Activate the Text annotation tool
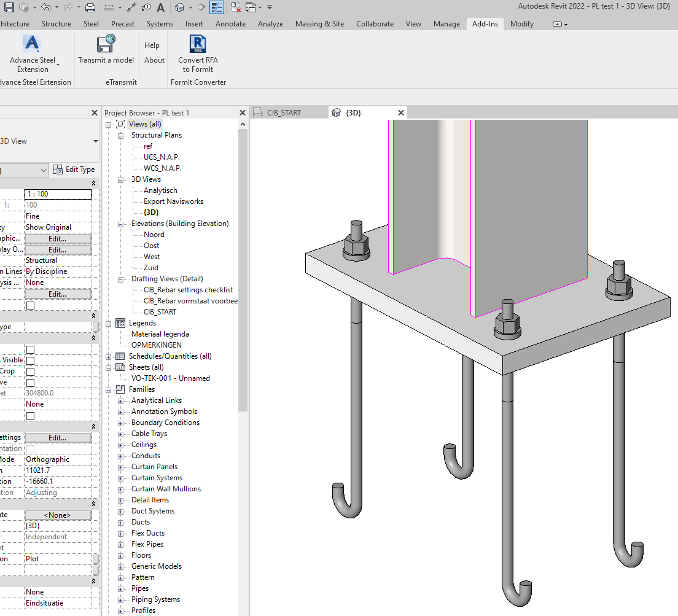678x616 pixels. point(159,7)
